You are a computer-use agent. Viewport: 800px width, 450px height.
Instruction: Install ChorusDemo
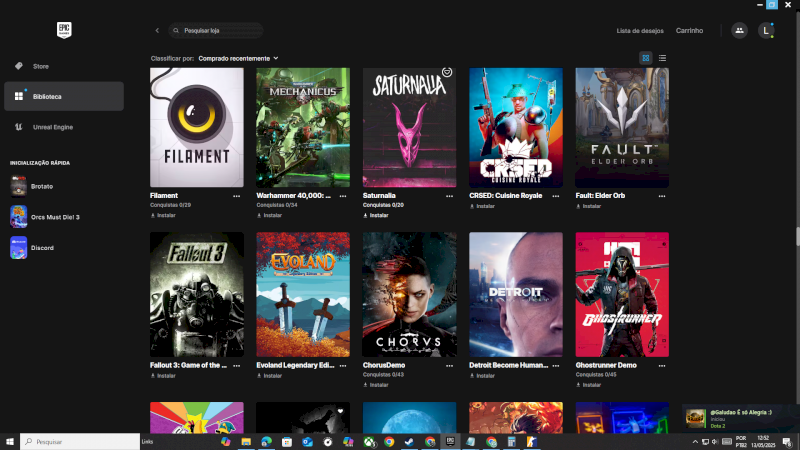(x=376, y=385)
